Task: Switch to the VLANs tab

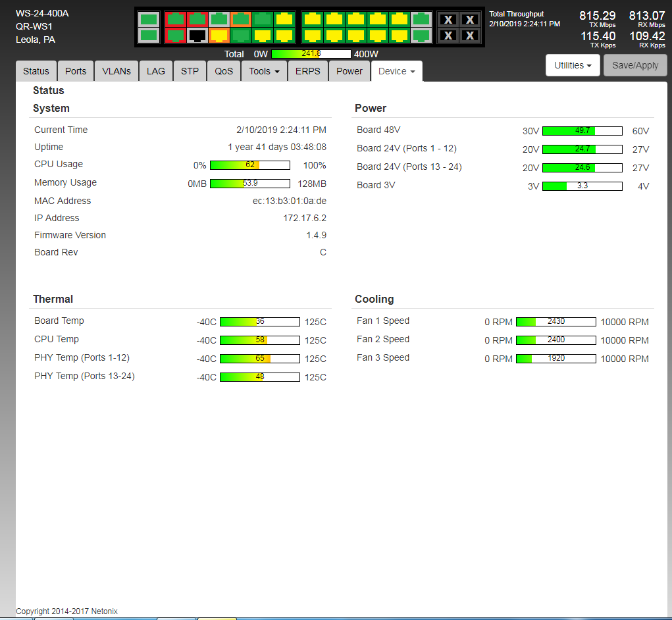Action: coord(116,71)
